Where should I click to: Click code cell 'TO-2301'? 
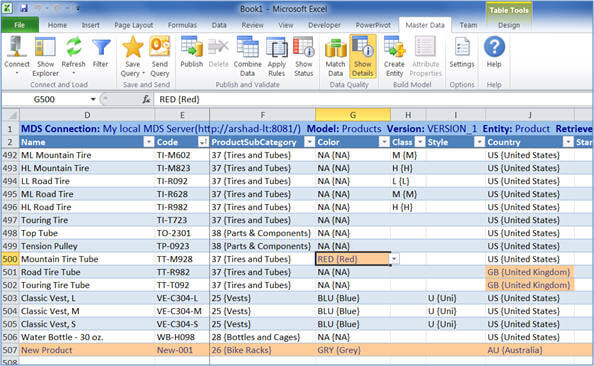(182, 233)
